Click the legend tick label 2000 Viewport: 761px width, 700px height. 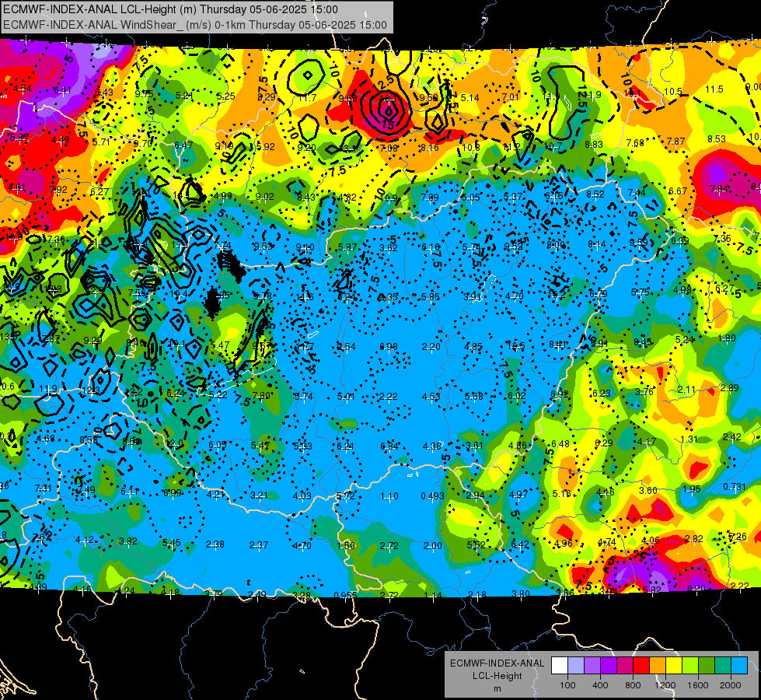(731, 685)
